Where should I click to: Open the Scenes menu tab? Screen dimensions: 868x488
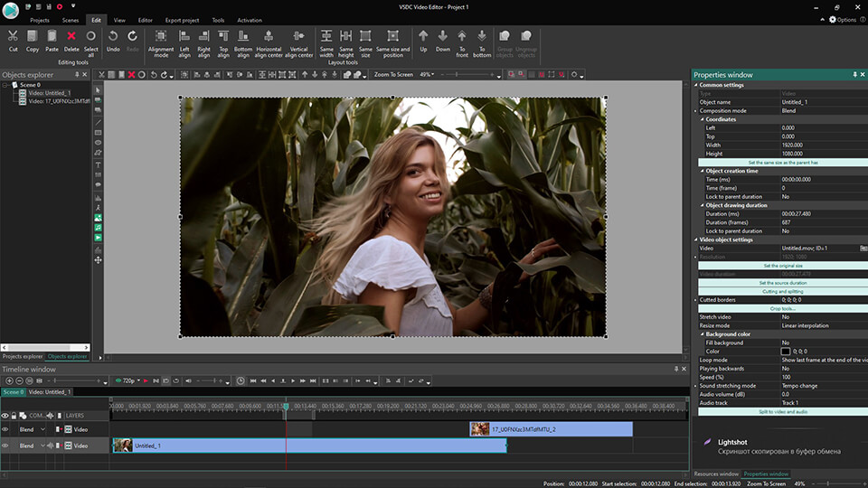pos(71,20)
